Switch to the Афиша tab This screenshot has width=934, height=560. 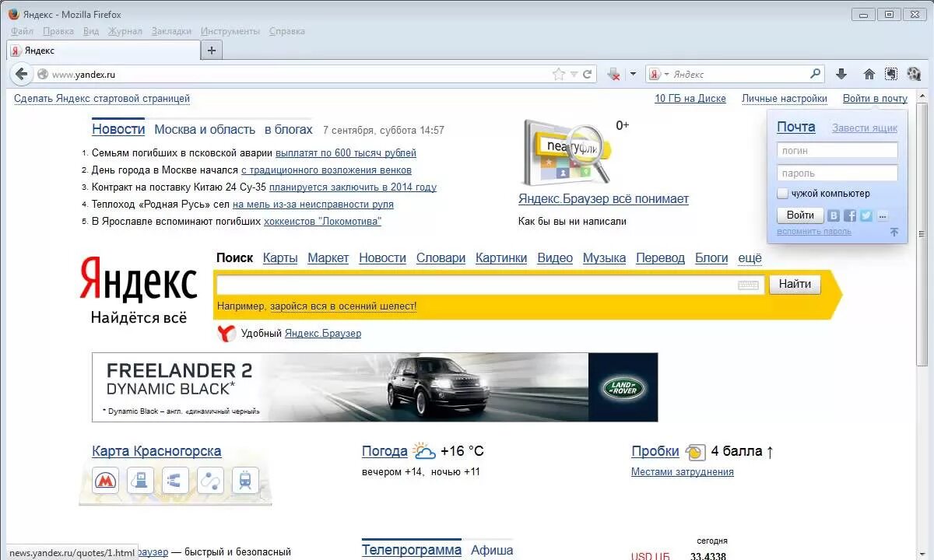click(492, 550)
